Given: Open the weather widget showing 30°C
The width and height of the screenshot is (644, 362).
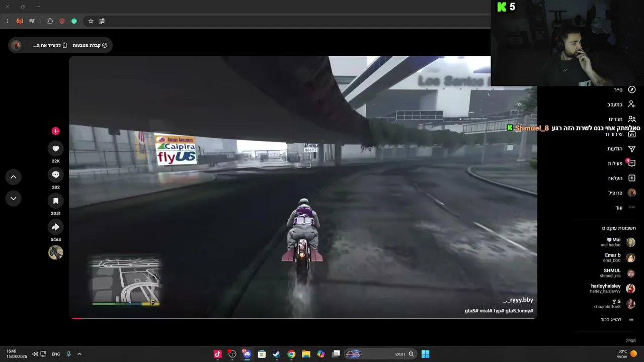Looking at the screenshot, I should point(627,354).
